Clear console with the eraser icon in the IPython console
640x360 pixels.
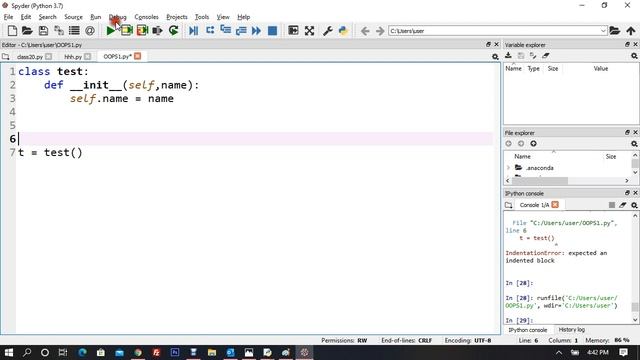pyautogui.click(x=622, y=205)
